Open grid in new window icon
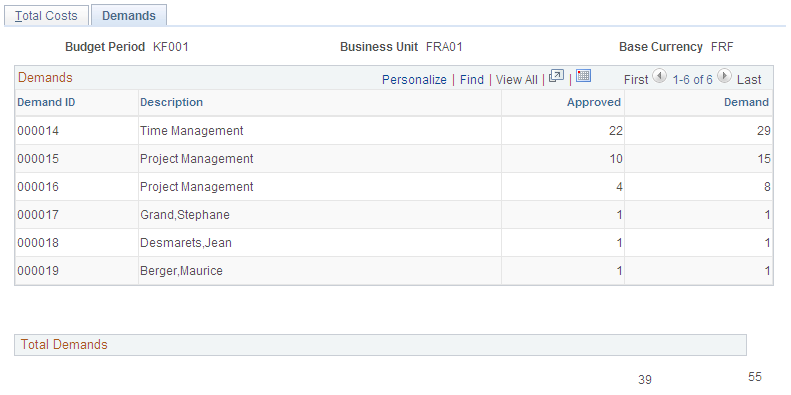 click(x=556, y=76)
